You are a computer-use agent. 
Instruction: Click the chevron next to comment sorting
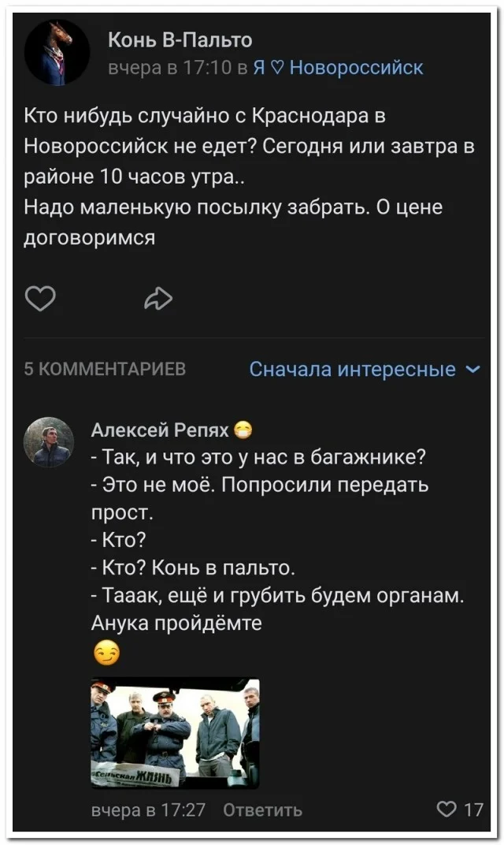(472, 369)
